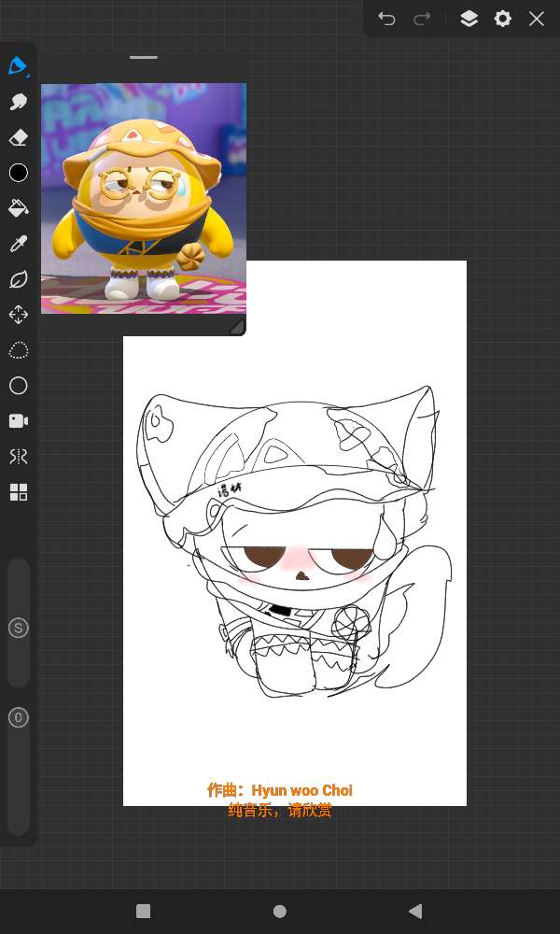Viewport: 560px width, 934px height.
Task: Click the reference panel drag handle
Action: click(x=144, y=58)
